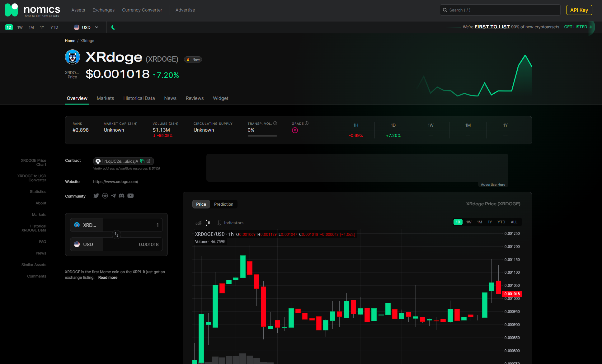Click the API Key button

coord(579,10)
